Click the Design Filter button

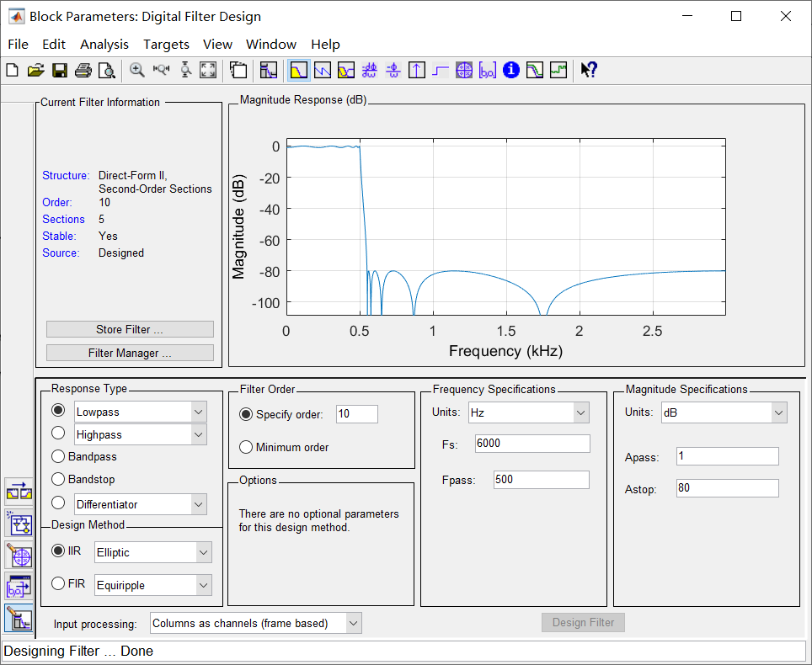point(583,623)
